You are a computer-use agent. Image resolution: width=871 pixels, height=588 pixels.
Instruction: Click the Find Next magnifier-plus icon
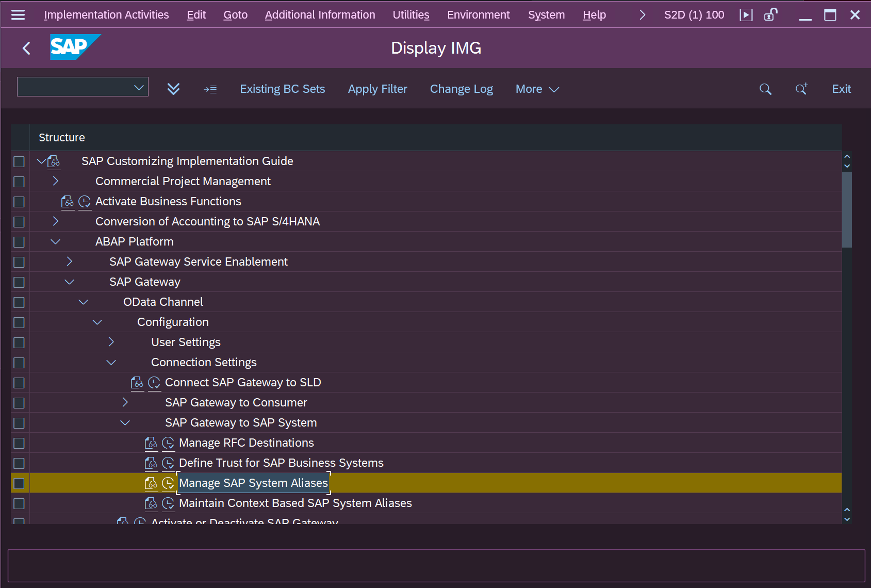point(801,89)
